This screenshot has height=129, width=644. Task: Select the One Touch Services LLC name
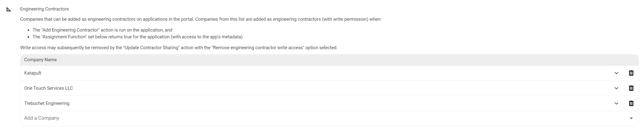coord(48,88)
